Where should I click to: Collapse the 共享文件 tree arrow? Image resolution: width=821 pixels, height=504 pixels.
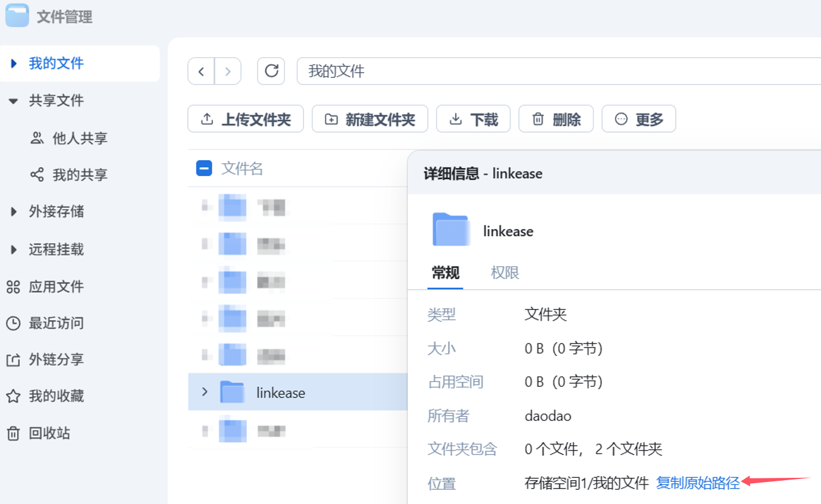[x=14, y=101]
